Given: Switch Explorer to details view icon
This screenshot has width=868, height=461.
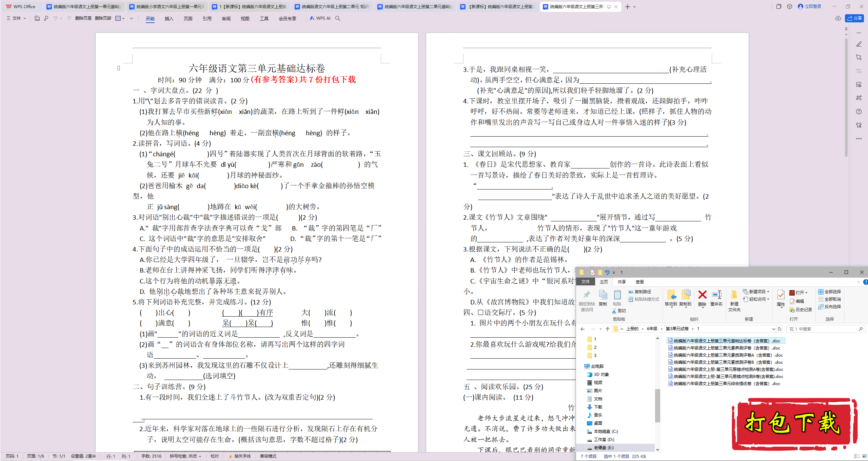Looking at the screenshot, I should tap(856, 456).
